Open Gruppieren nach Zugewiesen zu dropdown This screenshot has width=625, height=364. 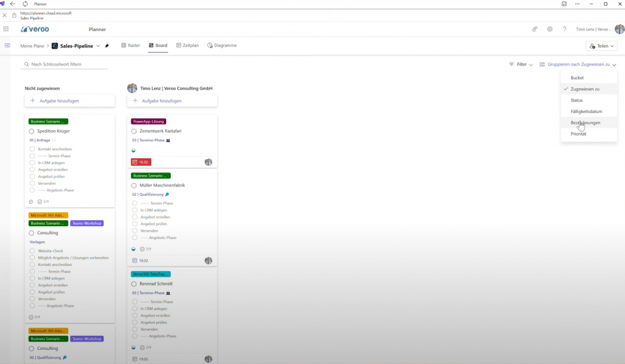point(578,64)
